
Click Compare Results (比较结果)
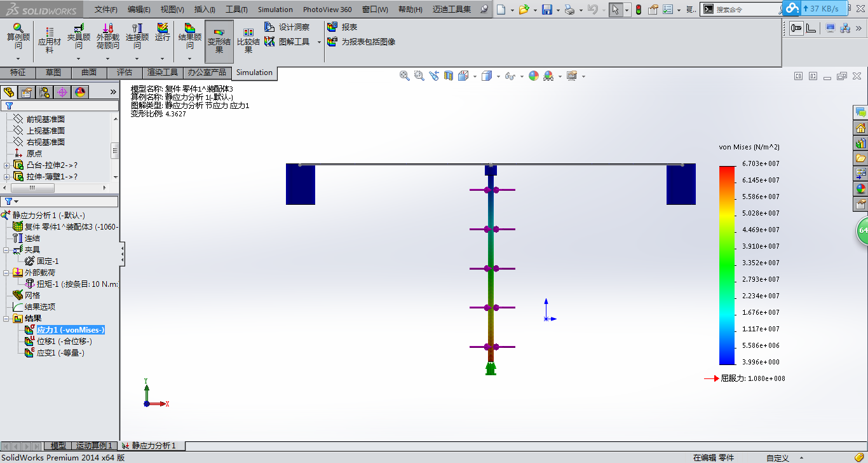click(x=248, y=41)
